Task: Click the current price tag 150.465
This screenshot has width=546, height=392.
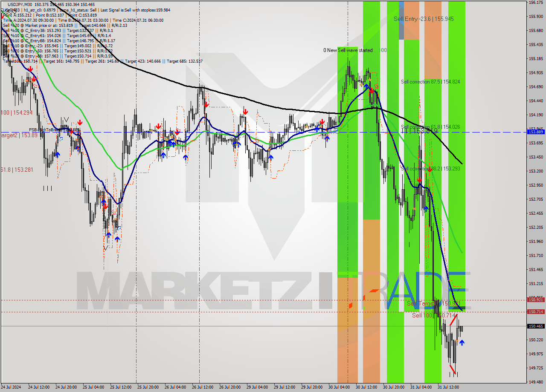Action: pos(536,326)
